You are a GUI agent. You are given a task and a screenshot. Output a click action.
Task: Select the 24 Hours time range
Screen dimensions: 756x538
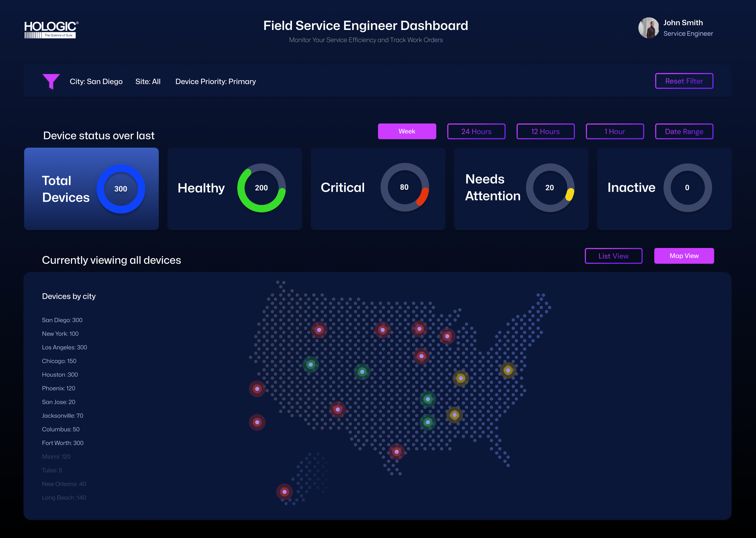tap(476, 131)
